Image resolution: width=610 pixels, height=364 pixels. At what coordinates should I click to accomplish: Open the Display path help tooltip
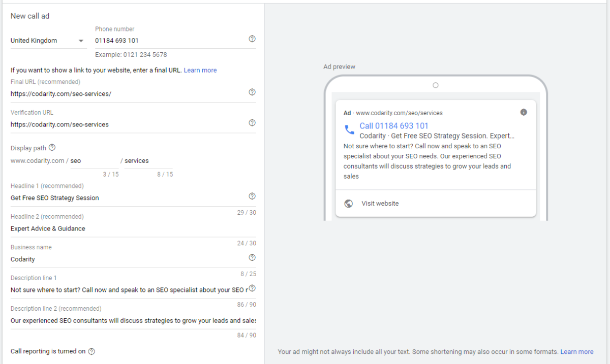[x=53, y=147]
